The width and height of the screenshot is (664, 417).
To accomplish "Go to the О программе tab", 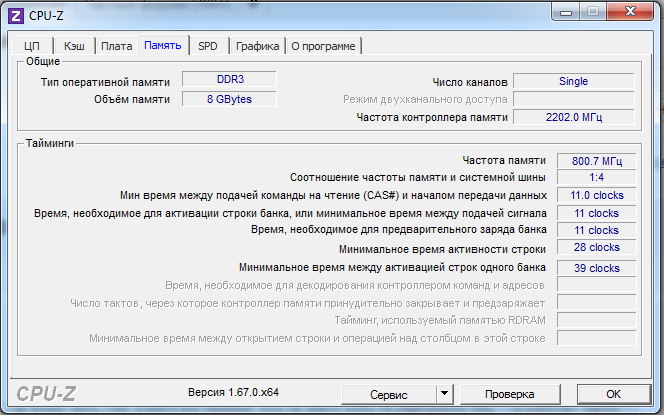I will pyautogui.click(x=323, y=46).
